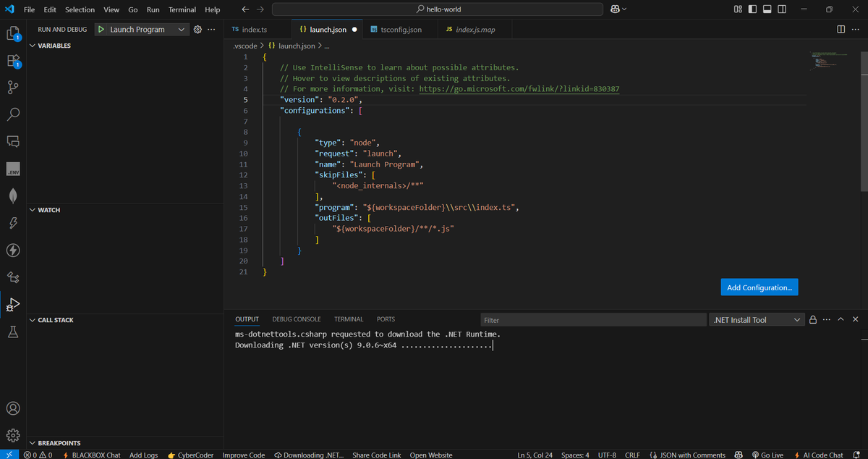Open go.microsoft.com fwlink in comment

click(519, 89)
